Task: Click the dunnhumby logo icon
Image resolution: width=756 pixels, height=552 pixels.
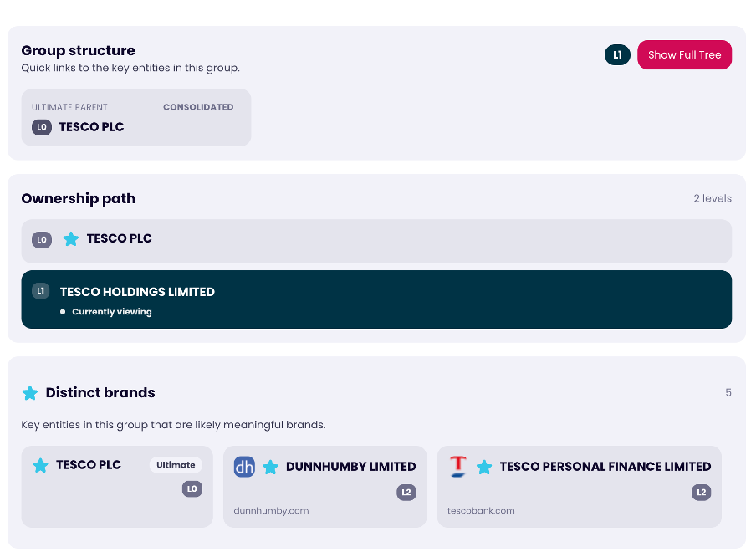Action: (244, 467)
